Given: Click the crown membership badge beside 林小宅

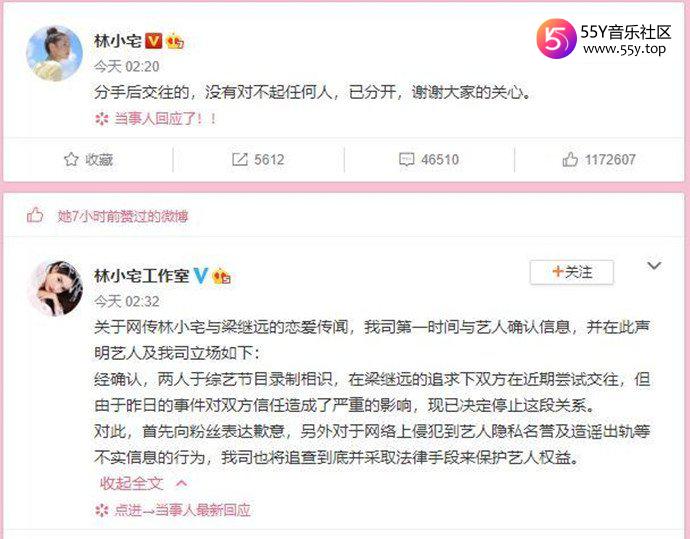Looking at the screenshot, I should pos(175,41).
